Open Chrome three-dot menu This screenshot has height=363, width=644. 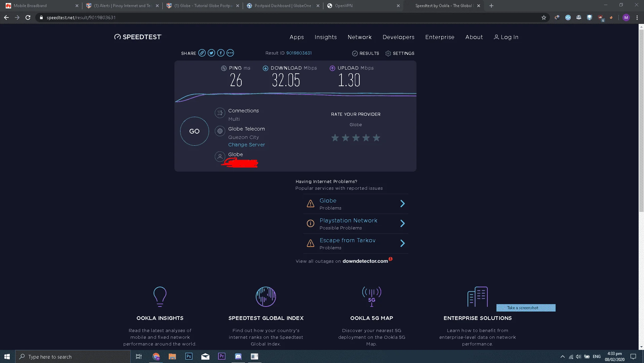pos(637,17)
